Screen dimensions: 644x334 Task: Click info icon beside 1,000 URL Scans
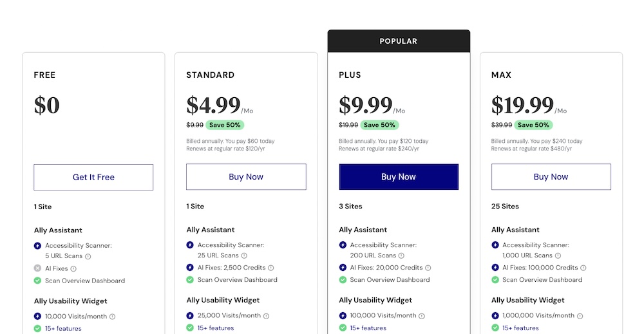point(558,255)
